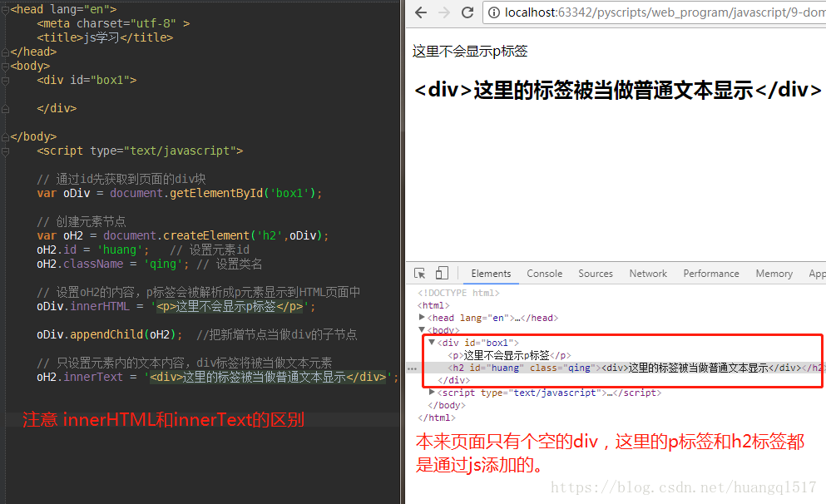Switch to the Console tab
The width and height of the screenshot is (826, 504).
pos(545,274)
